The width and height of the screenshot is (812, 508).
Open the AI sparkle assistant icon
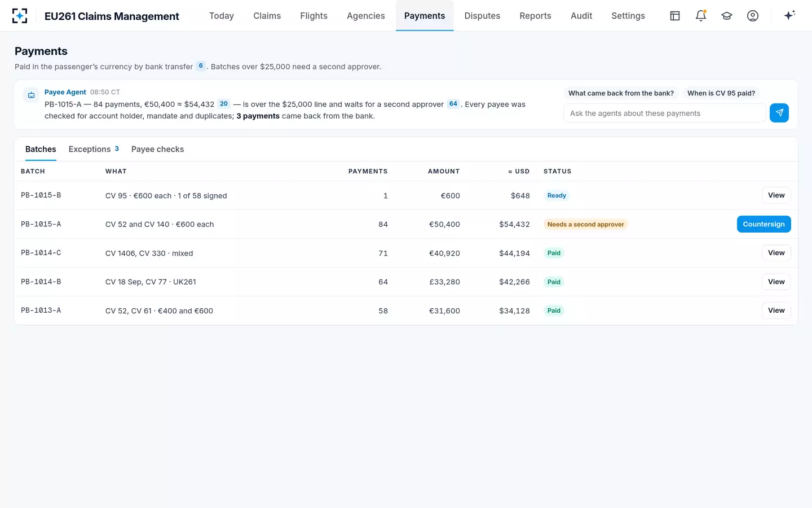[x=789, y=15]
